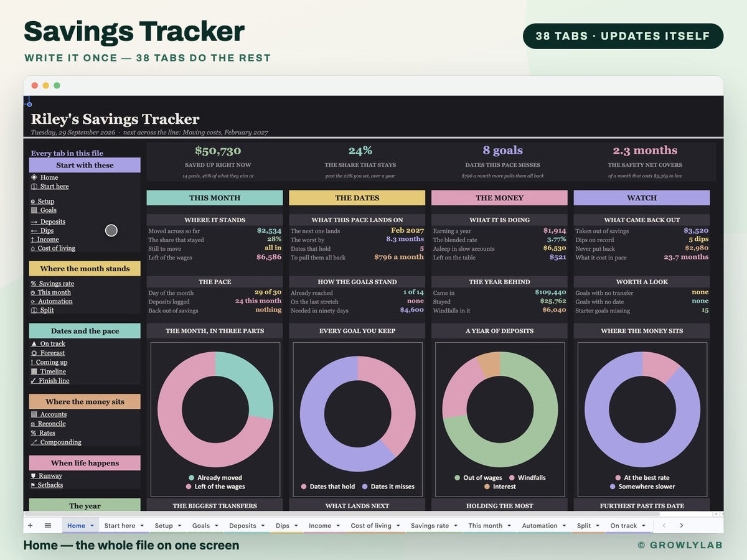The image size is (747, 560).
Task: Open the Rates sidebar link
Action: (x=43, y=433)
